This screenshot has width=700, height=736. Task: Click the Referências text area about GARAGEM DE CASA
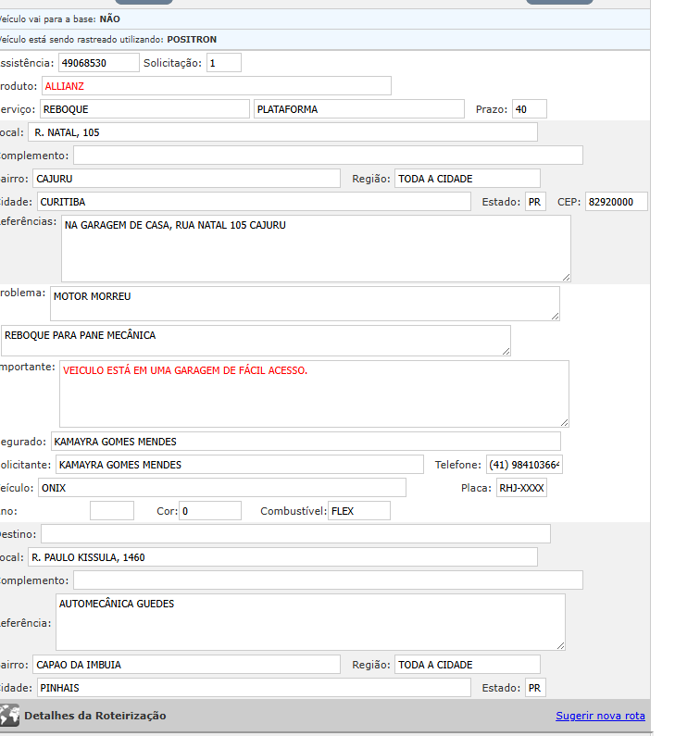[x=316, y=248]
